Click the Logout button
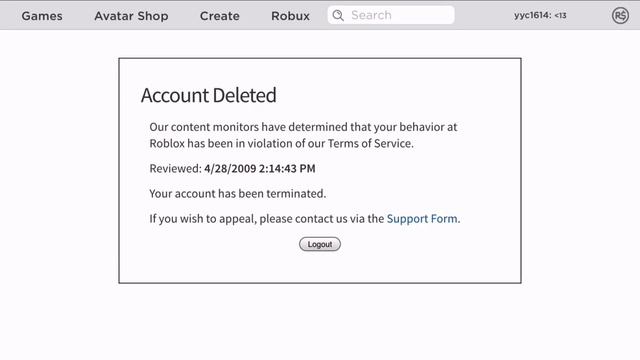Viewport: 640px width, 360px height. click(x=320, y=244)
